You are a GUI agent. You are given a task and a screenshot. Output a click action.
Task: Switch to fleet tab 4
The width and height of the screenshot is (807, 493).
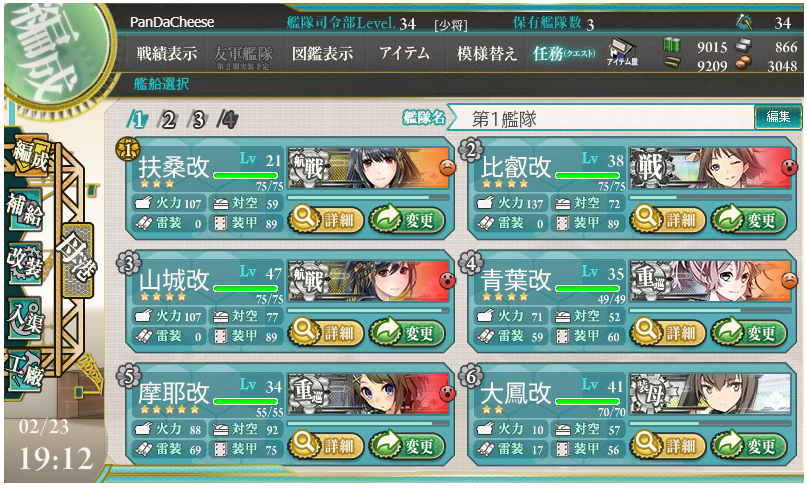pyautogui.click(x=227, y=119)
